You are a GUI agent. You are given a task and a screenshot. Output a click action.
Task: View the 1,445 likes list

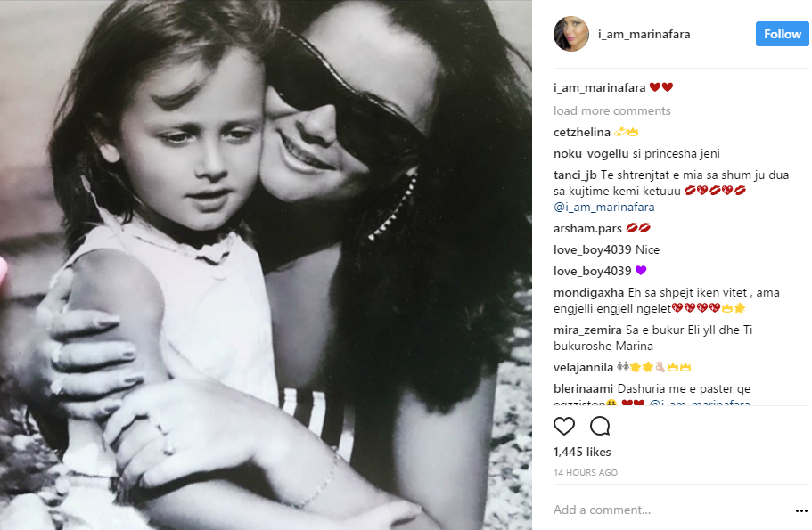582,452
